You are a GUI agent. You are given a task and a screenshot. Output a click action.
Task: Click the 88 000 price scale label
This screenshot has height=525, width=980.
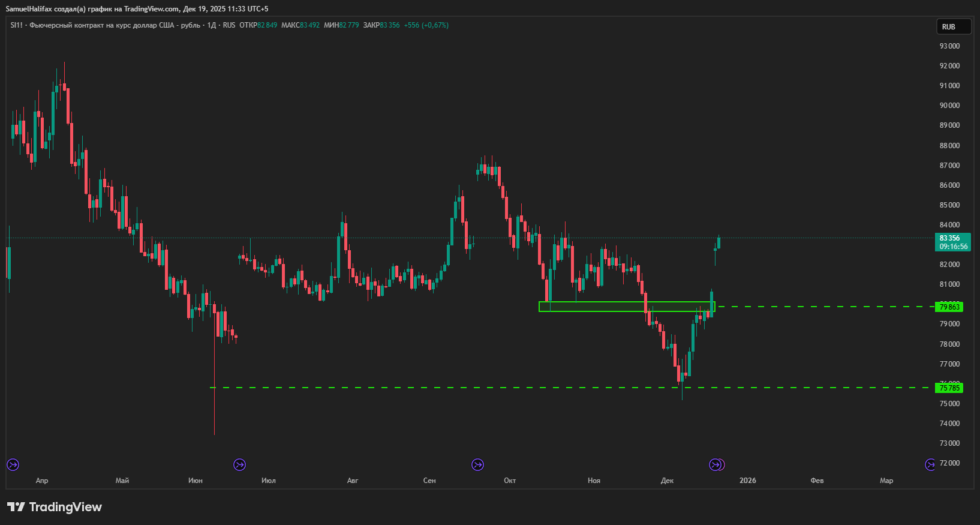coord(949,146)
